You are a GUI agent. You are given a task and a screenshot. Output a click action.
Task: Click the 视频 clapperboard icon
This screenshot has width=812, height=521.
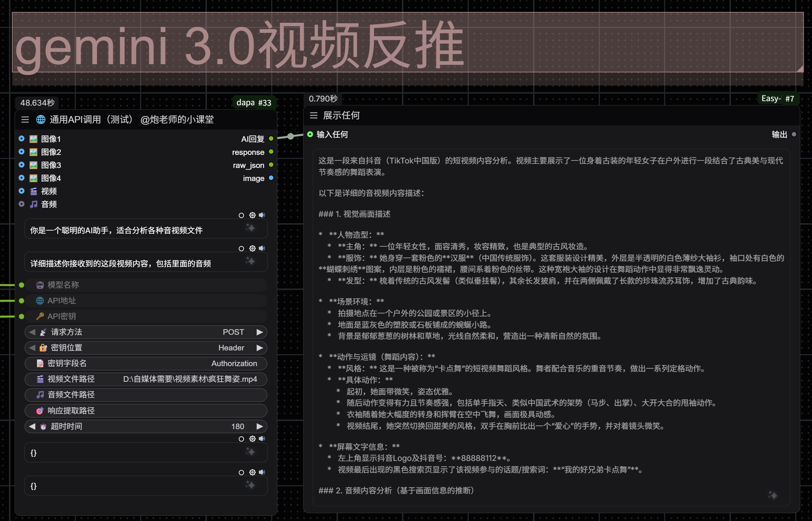point(34,191)
